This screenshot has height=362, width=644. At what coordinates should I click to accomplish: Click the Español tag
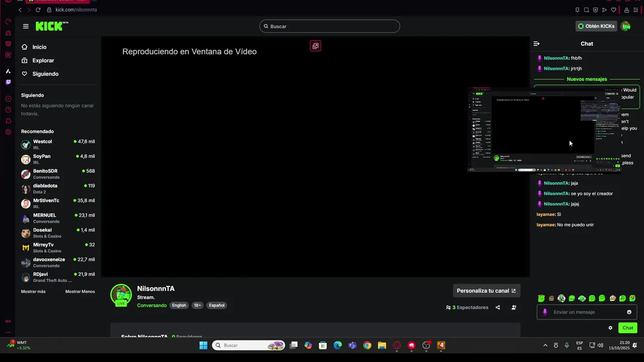tap(217, 305)
